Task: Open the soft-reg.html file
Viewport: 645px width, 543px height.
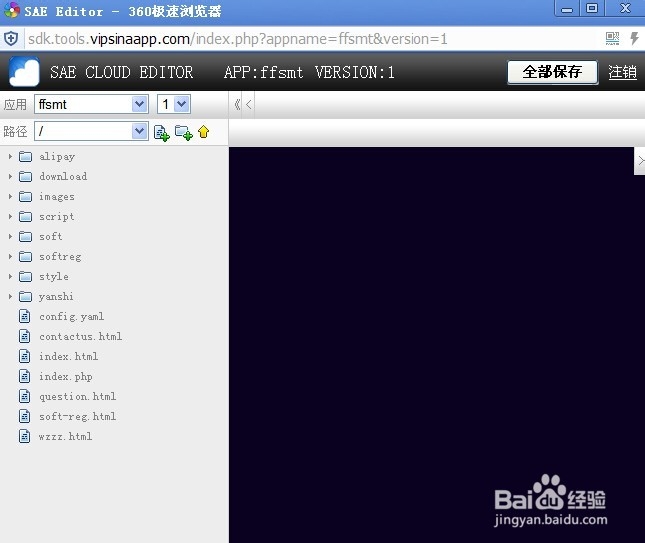Action: tap(77, 417)
